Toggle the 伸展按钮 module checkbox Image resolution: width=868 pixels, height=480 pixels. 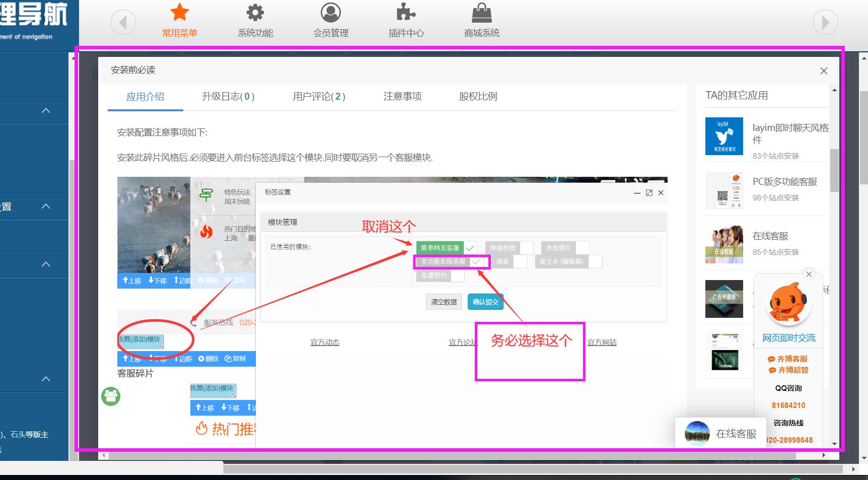click(526, 248)
